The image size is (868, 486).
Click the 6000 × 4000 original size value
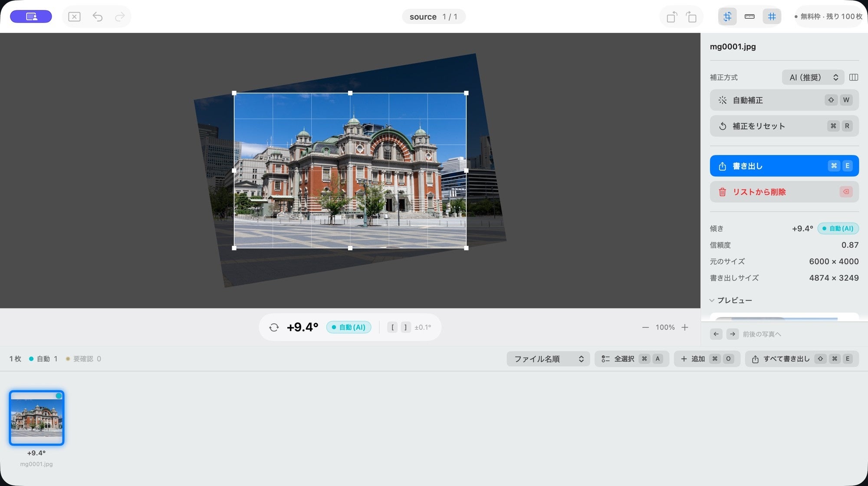click(x=834, y=261)
